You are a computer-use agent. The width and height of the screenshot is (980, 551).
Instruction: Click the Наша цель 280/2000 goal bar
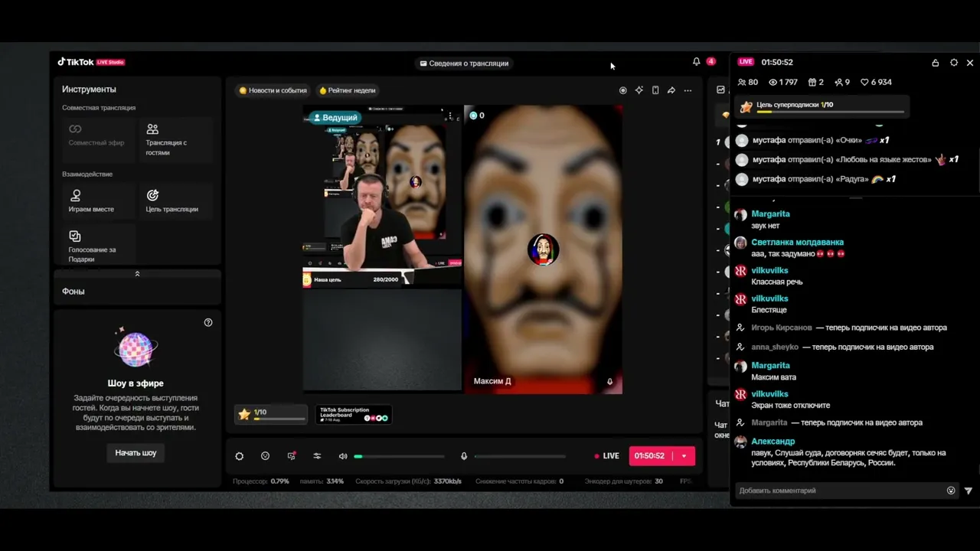point(357,279)
